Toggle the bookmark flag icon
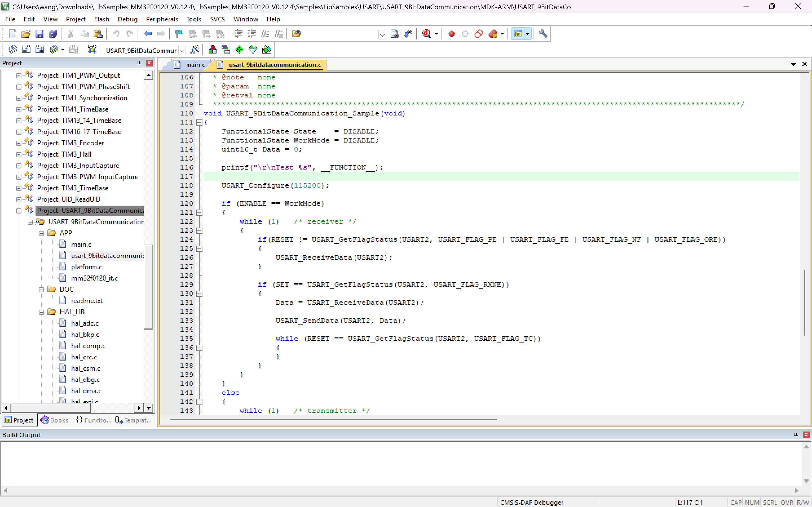The image size is (812, 507). [179, 34]
